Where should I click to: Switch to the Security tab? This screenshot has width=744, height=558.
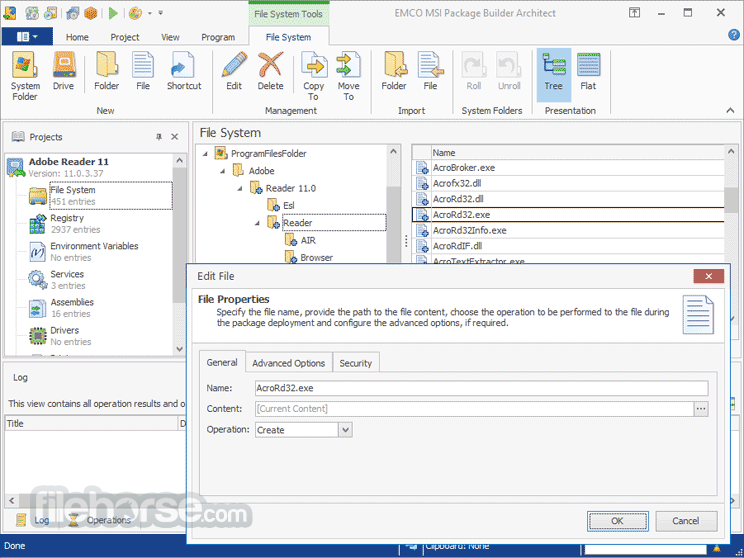(355, 363)
